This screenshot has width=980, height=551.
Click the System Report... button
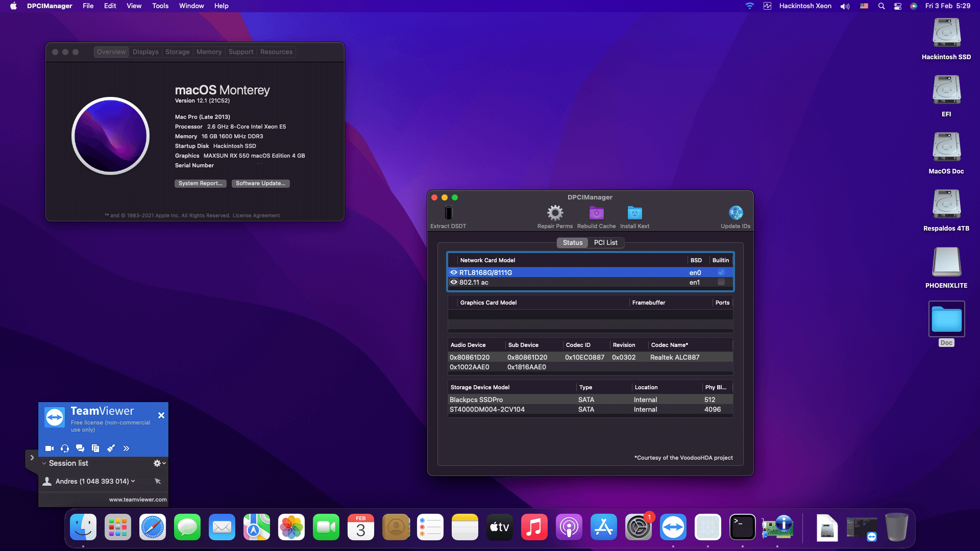200,183
